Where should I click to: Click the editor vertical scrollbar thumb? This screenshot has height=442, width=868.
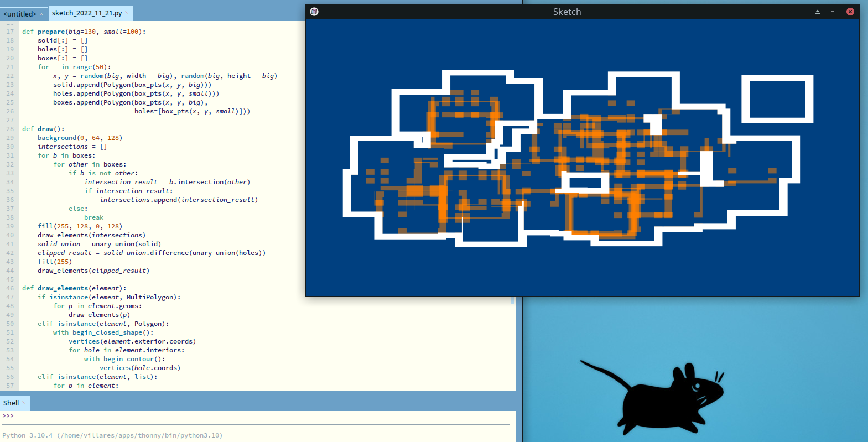(512, 300)
